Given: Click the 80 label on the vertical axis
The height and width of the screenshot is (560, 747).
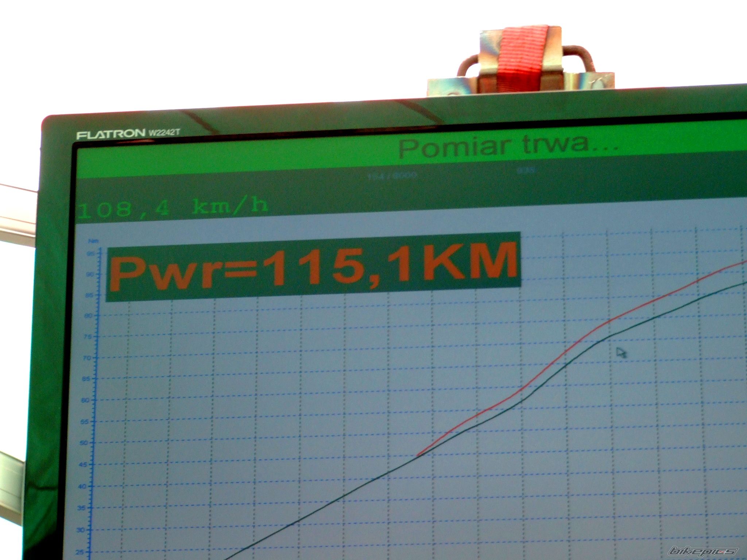Looking at the screenshot, I should pyautogui.click(x=88, y=316).
